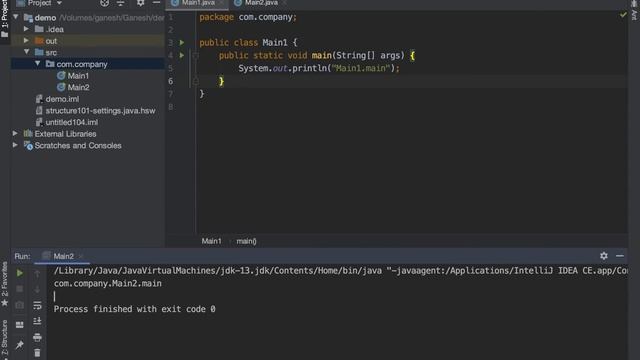
Task: Expand the .idea folder arrow
Action: click(27, 29)
